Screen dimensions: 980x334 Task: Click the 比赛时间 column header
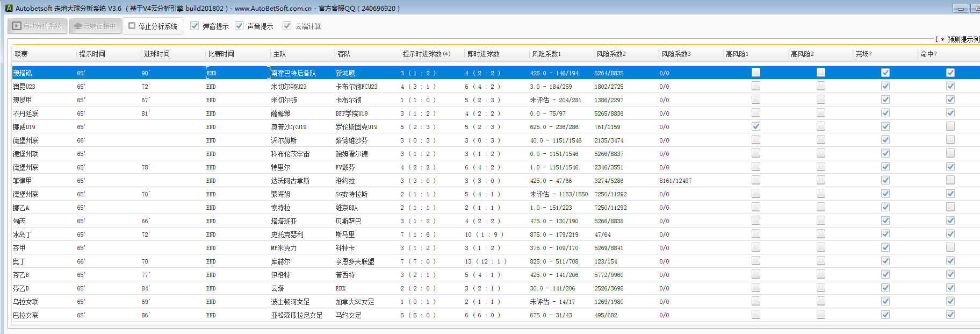(221, 54)
